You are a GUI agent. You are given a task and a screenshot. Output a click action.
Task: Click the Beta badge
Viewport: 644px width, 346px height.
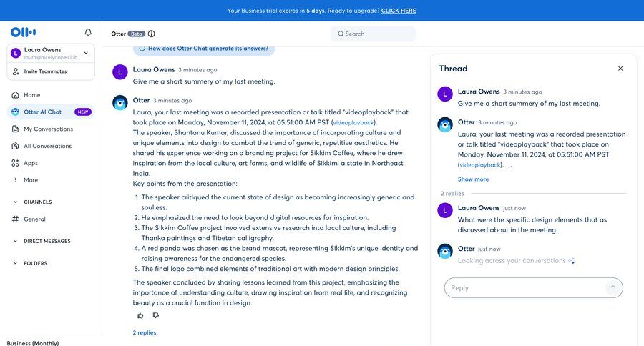point(137,34)
